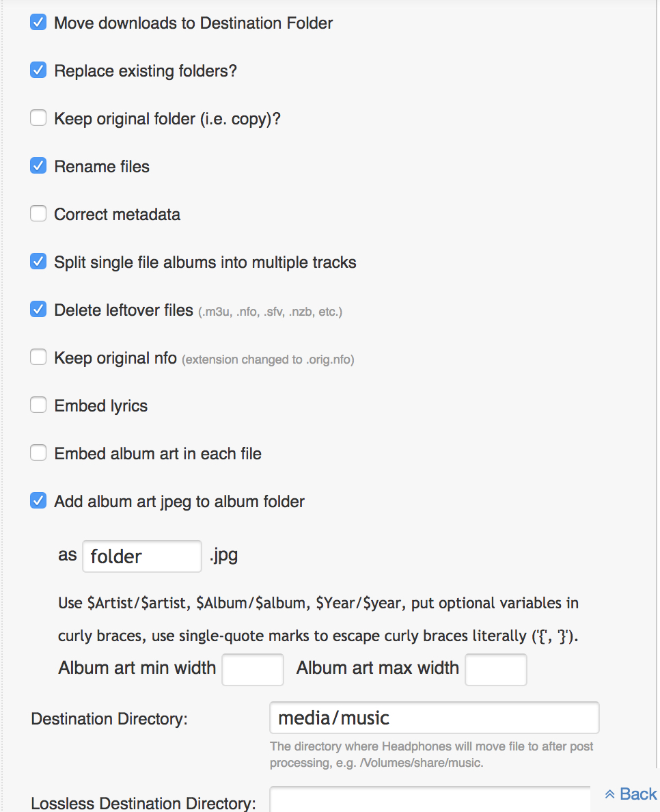
Task: Uncheck Add album art jpeg option
Action: coord(38,501)
